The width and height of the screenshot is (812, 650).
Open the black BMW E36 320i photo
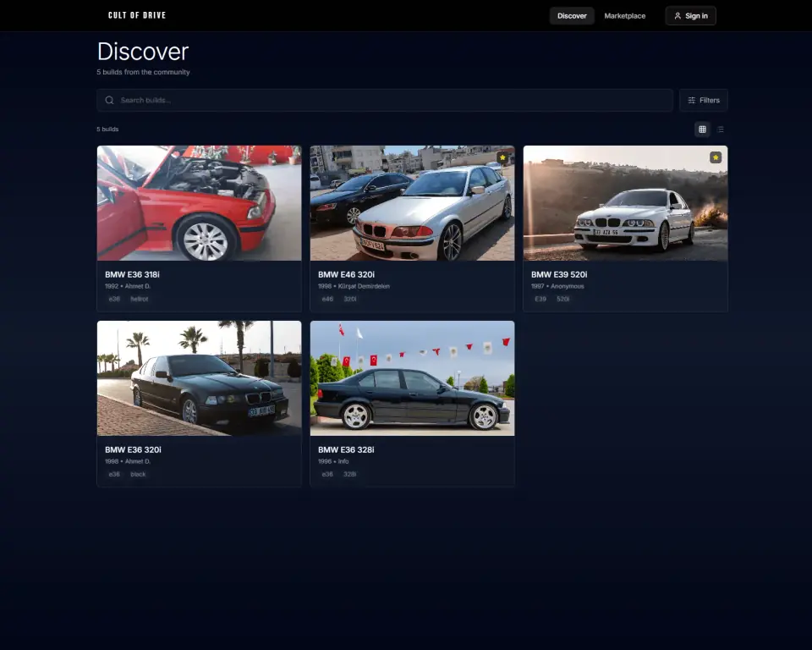click(199, 378)
